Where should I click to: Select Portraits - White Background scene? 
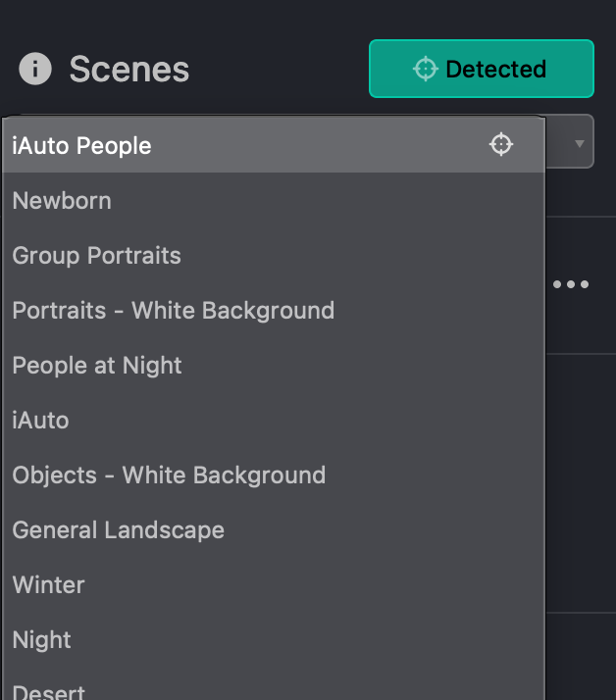pos(174,311)
